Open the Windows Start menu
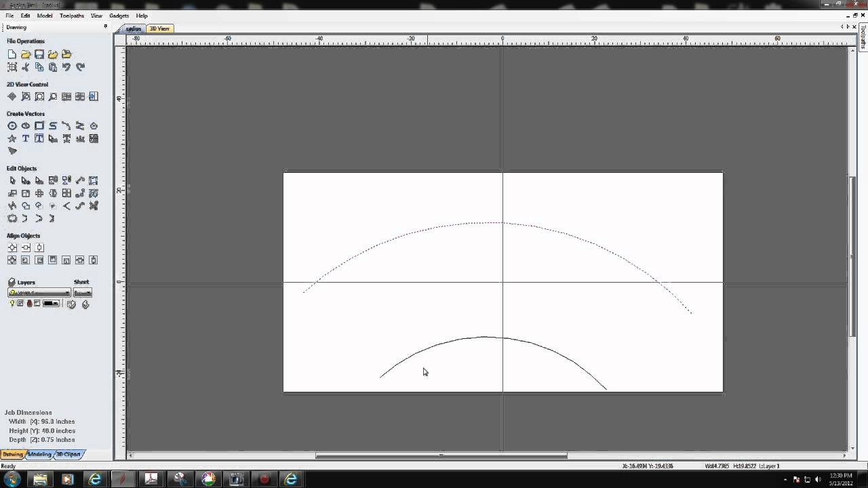Image resolution: width=868 pixels, height=488 pixels. [x=13, y=479]
